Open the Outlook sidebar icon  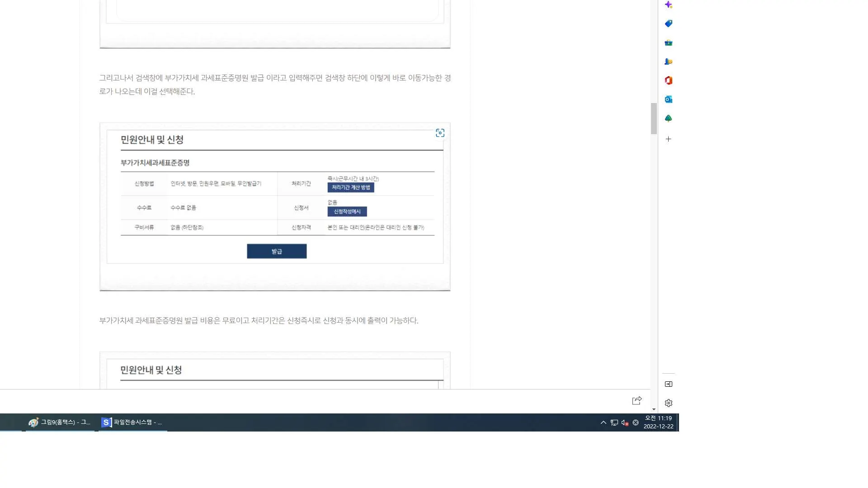click(x=669, y=99)
